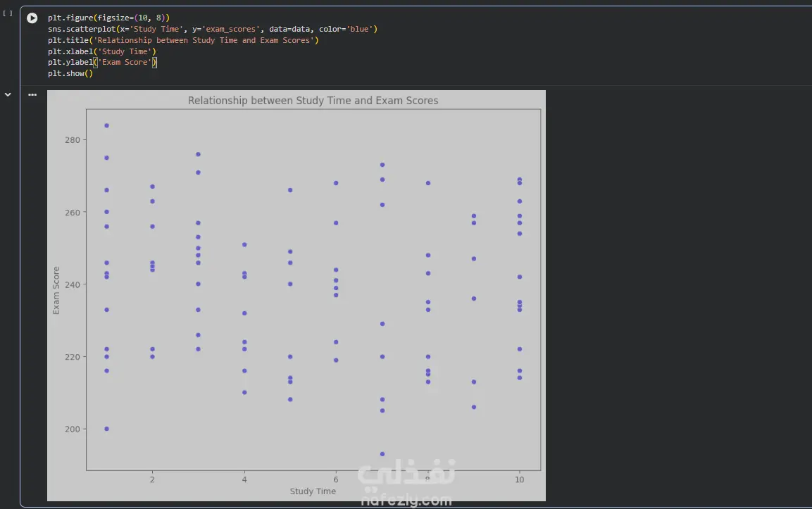Click the cell execution count brackets
The image size is (812, 509).
click(8, 13)
